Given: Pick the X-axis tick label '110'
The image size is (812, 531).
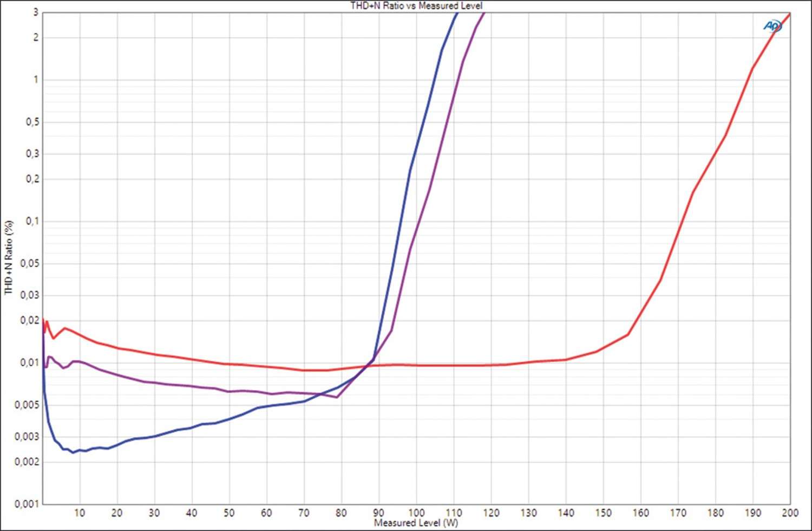Looking at the screenshot, I should pos(454,513).
